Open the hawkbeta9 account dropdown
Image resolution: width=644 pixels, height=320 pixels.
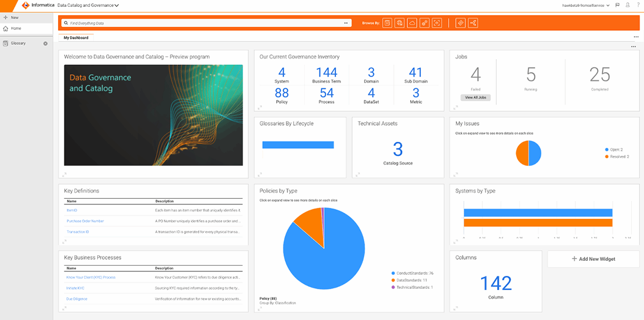click(x=587, y=6)
